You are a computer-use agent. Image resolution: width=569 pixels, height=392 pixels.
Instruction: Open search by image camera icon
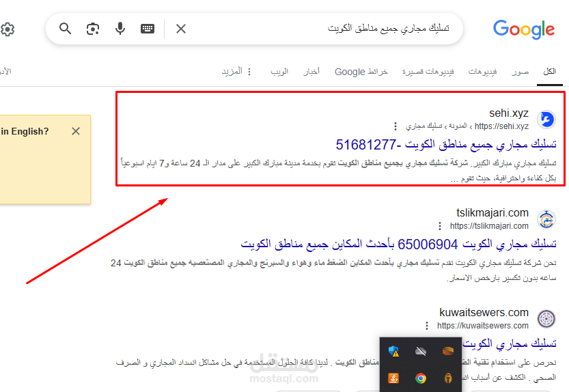coord(92,29)
